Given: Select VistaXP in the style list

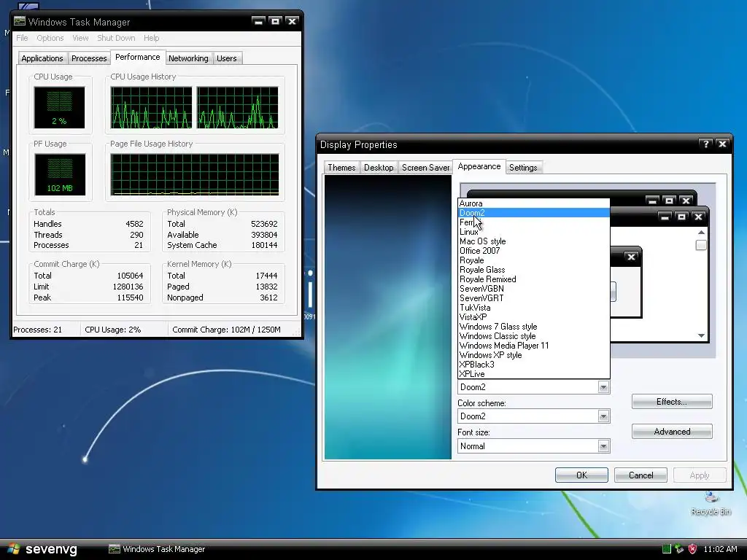Looking at the screenshot, I should (x=533, y=317).
